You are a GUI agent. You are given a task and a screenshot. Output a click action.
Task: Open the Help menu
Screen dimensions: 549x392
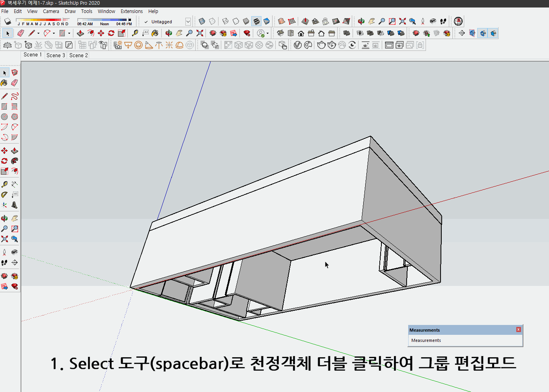(x=153, y=11)
